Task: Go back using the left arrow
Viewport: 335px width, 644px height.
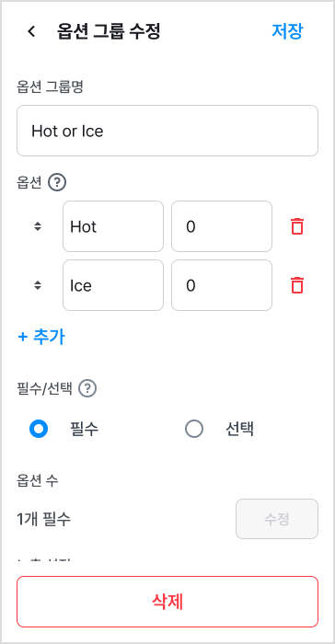Action: coord(31,31)
